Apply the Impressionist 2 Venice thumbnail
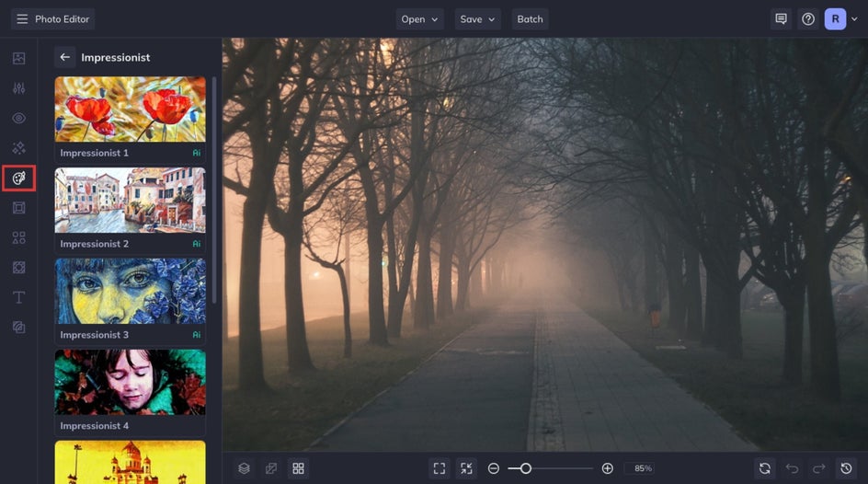 tap(130, 200)
